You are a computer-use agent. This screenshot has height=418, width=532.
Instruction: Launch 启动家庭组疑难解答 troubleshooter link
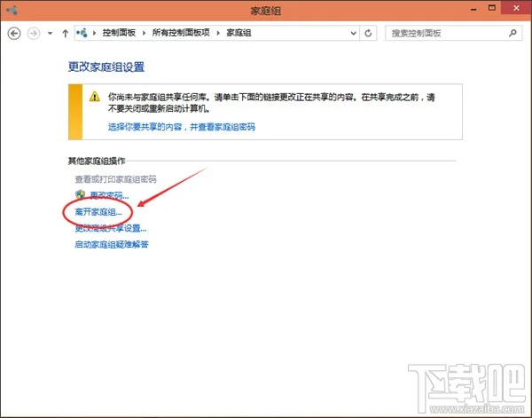pyautogui.click(x=112, y=244)
